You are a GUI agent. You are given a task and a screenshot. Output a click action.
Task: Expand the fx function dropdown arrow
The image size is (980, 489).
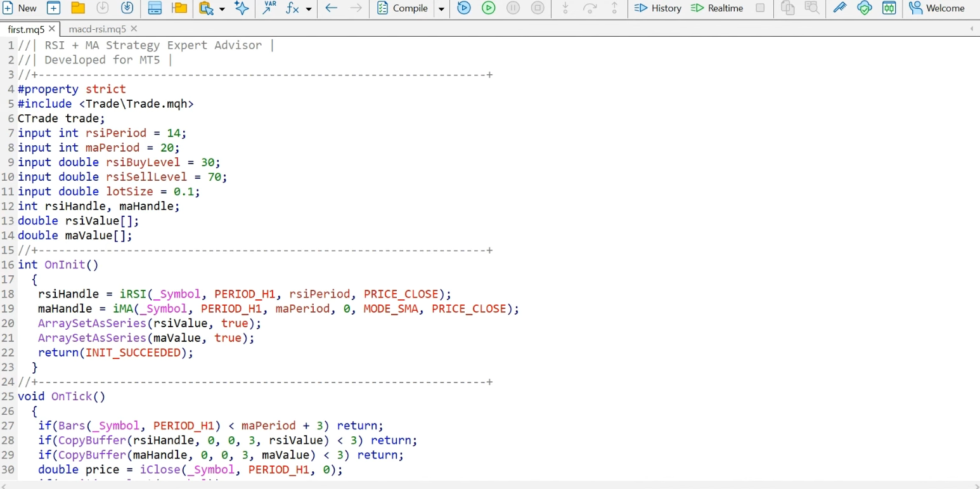[x=309, y=9]
